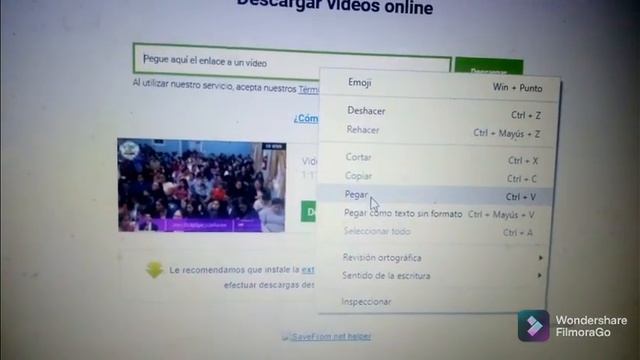Viewport: 640px width, 360px height.
Task: Click the extension link in the recommendation text
Action: pos(308,269)
